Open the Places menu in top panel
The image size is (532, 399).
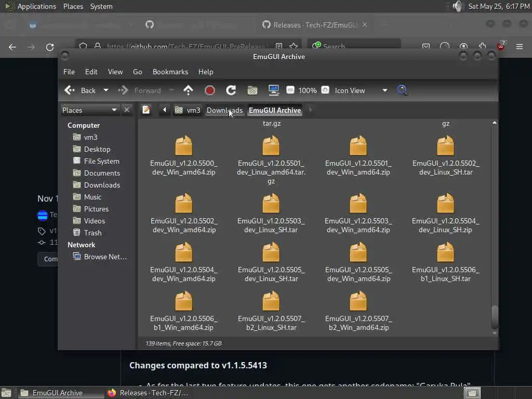click(x=73, y=6)
